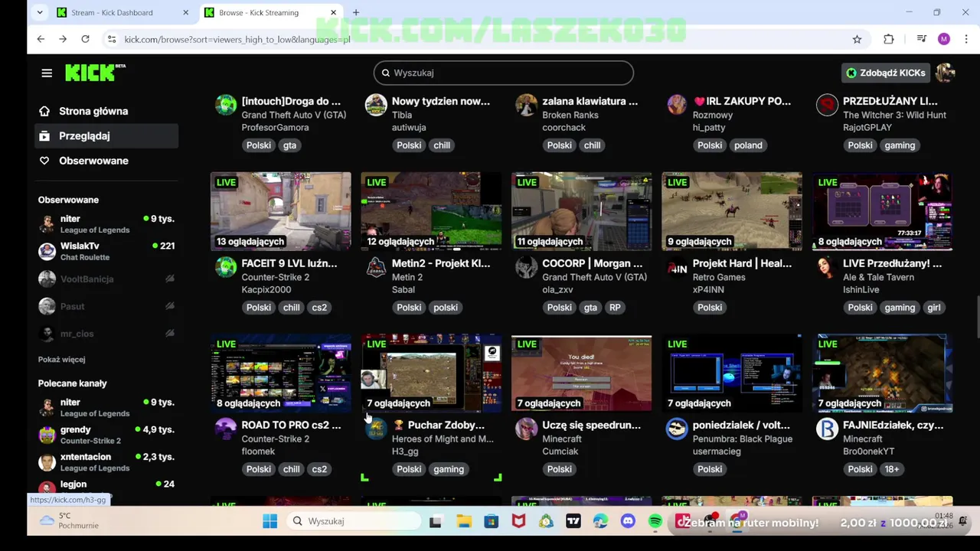Click the browser address bar URL
This screenshot has width=980, height=551.
click(x=237, y=39)
